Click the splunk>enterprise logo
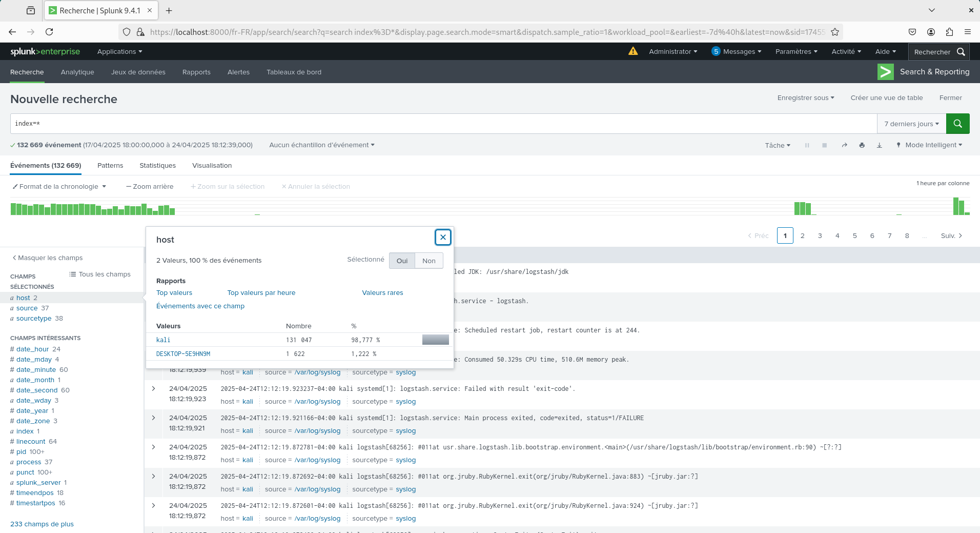 pos(45,51)
